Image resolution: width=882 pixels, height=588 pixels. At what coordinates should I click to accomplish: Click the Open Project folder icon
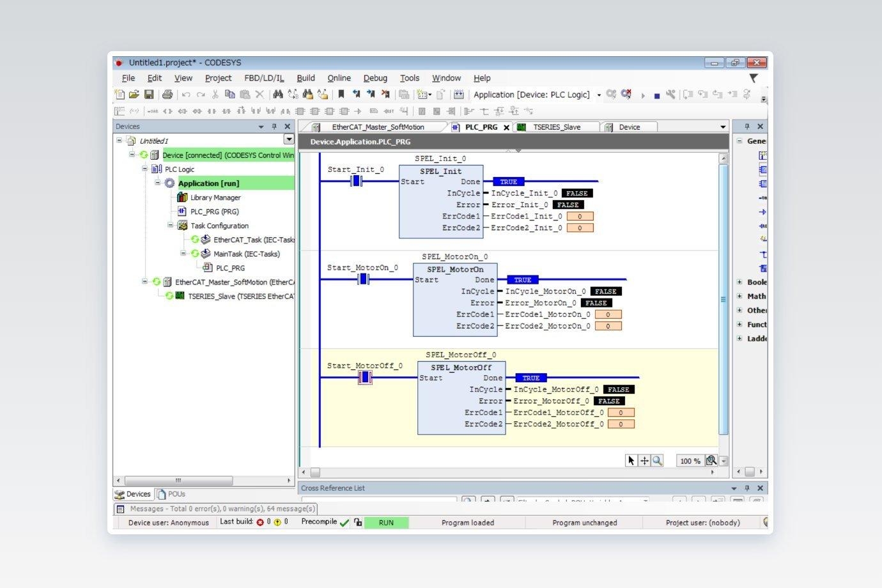(x=134, y=95)
